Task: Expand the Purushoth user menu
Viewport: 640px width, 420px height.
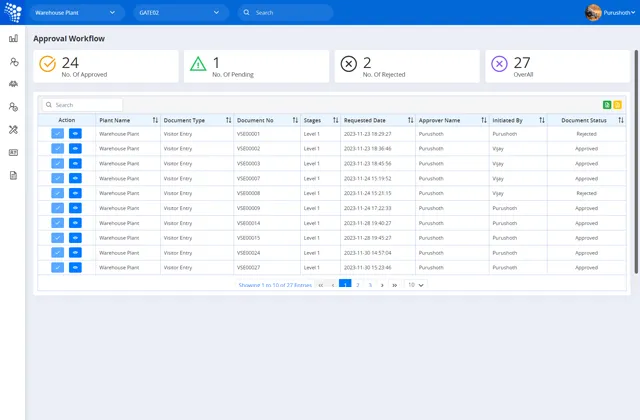Action: coord(619,13)
